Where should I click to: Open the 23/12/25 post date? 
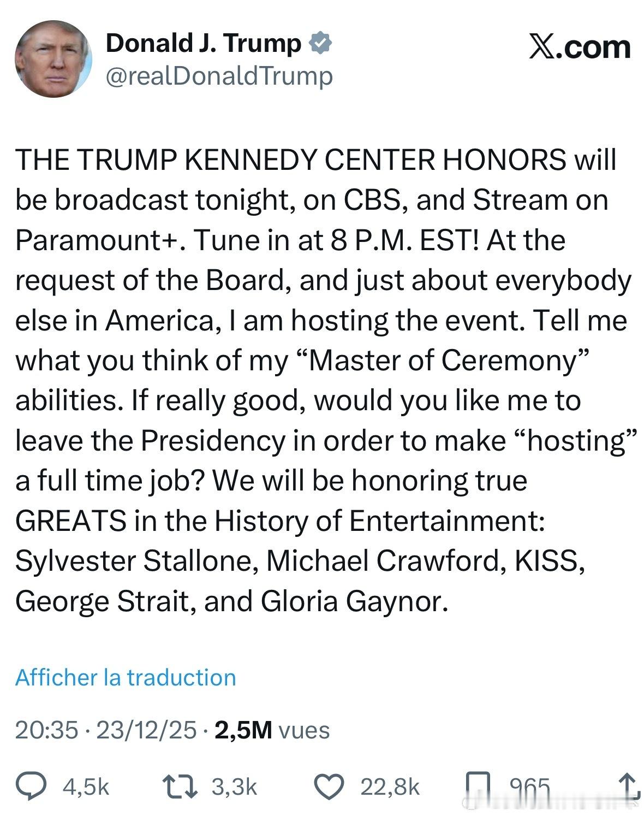coord(146,730)
